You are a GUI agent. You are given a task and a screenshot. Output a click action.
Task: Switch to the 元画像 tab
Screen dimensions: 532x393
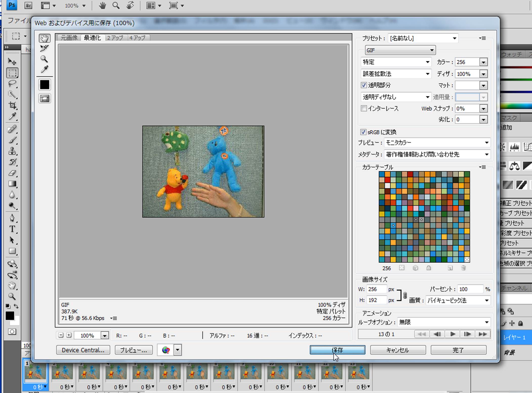[x=69, y=38]
